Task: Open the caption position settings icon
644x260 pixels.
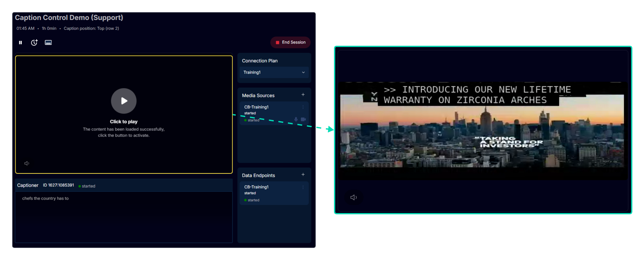Action: tap(48, 43)
